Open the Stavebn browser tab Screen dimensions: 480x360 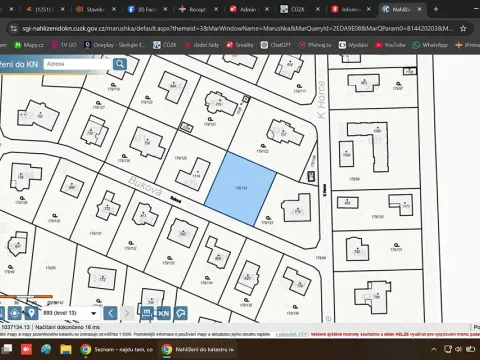coord(96,9)
